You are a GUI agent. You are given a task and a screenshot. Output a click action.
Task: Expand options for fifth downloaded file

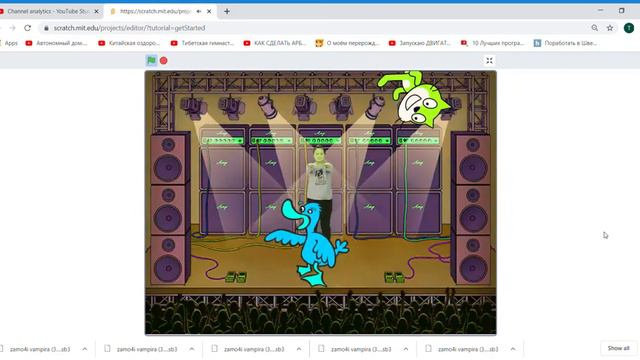pos(513,349)
